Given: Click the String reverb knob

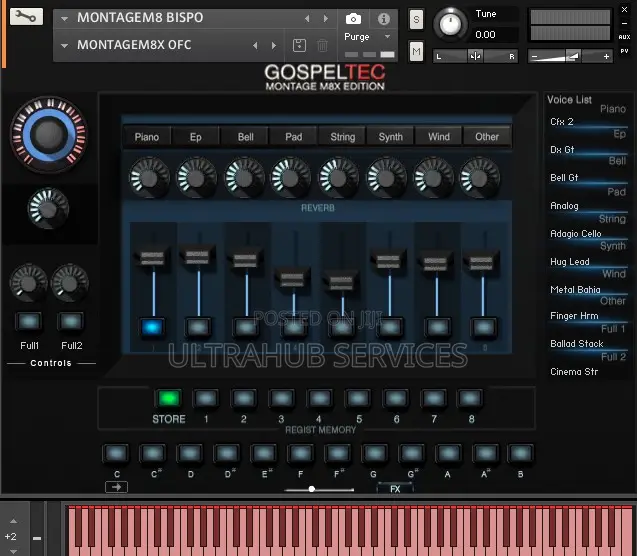Looking at the screenshot, I should click(339, 178).
